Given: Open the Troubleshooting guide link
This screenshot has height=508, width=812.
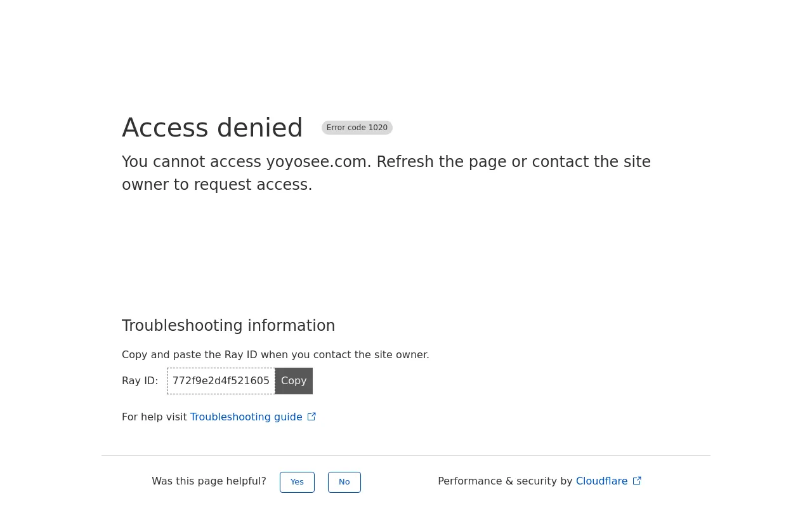Looking at the screenshot, I should pos(246,417).
